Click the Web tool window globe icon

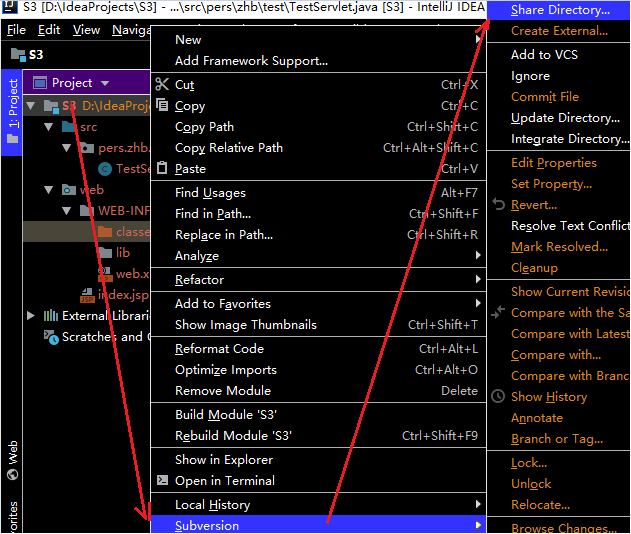[x=12, y=474]
